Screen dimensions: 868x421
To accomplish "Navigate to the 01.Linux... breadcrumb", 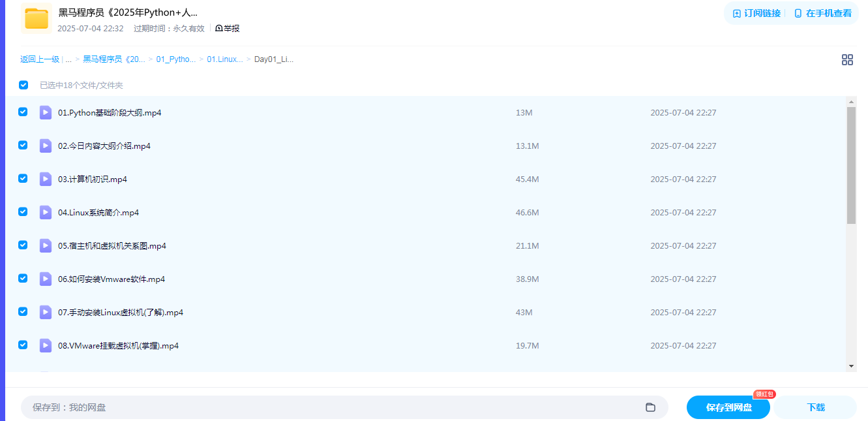I will [x=225, y=59].
